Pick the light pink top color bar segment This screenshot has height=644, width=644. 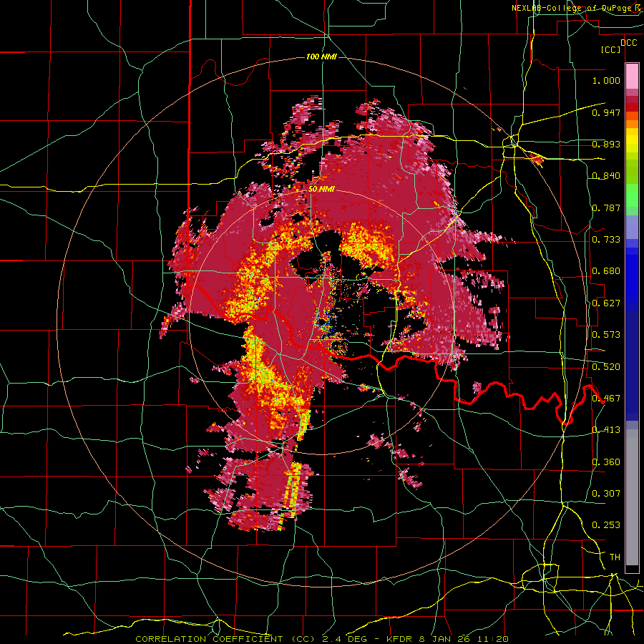click(x=632, y=76)
